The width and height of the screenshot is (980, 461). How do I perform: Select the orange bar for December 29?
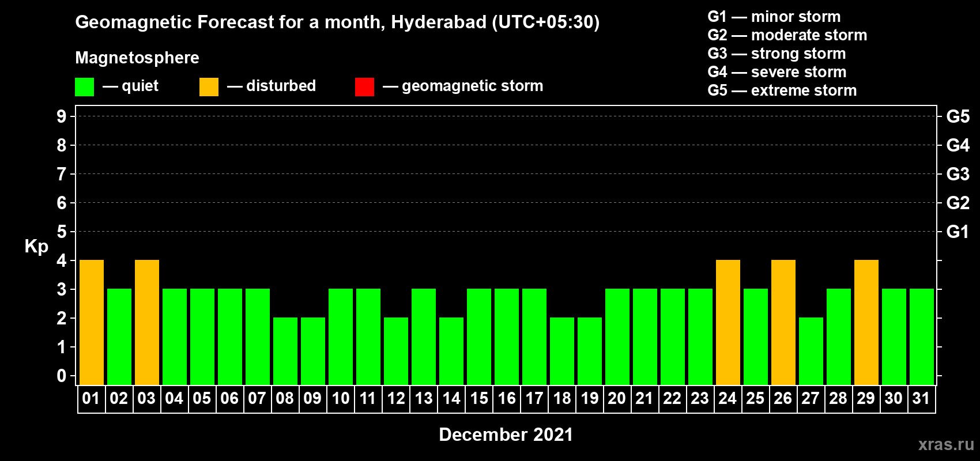point(866,322)
